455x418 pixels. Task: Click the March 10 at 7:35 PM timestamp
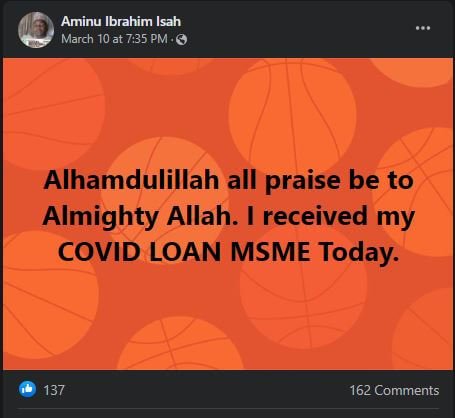(x=114, y=39)
